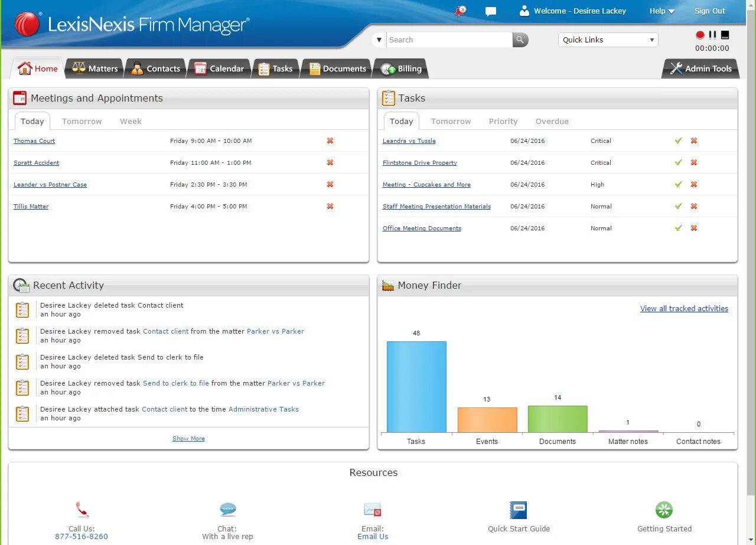Show Priority tasks tab

(x=503, y=121)
